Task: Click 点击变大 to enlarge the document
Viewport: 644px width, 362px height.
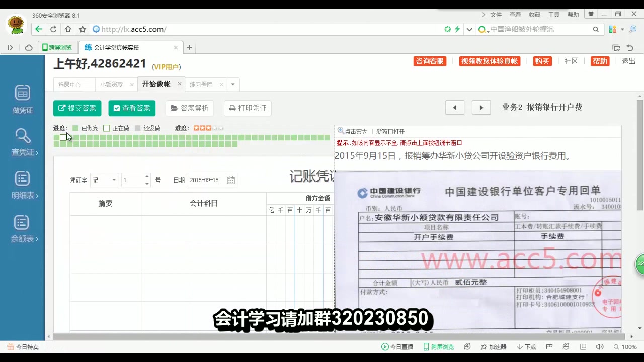Action: click(x=353, y=131)
